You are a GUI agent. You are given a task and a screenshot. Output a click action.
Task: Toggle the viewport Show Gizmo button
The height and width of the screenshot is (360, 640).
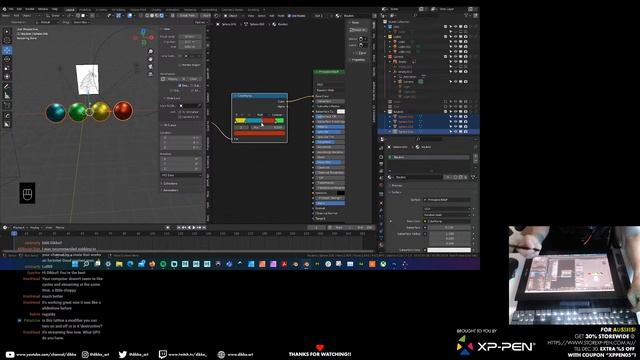click(x=119, y=16)
